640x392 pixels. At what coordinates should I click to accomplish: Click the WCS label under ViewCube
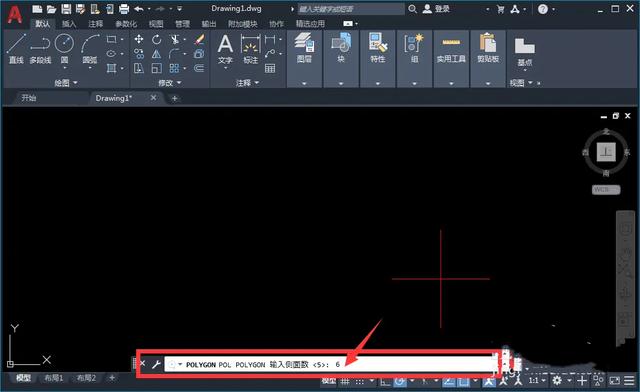(606, 189)
